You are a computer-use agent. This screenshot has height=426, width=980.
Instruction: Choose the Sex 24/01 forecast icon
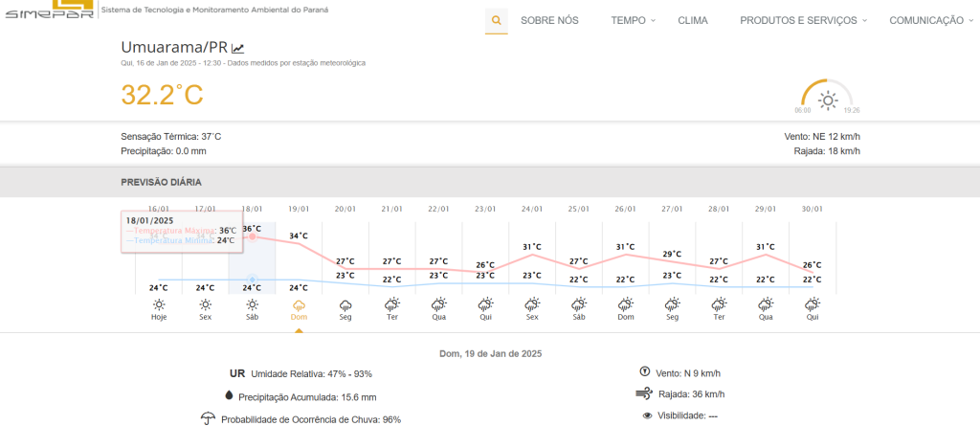coord(532,304)
